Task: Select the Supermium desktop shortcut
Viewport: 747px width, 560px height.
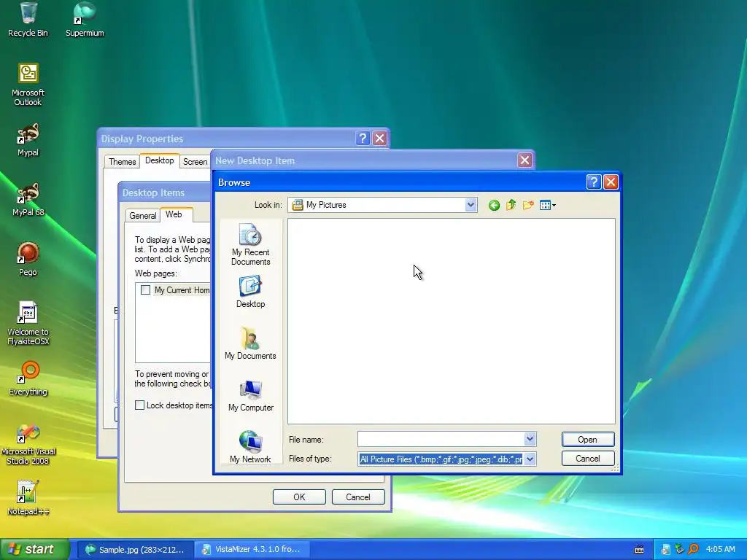Action: [85, 20]
